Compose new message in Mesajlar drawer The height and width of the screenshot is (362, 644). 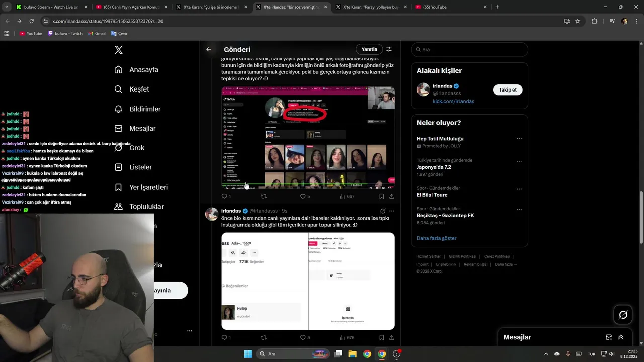[x=609, y=337]
